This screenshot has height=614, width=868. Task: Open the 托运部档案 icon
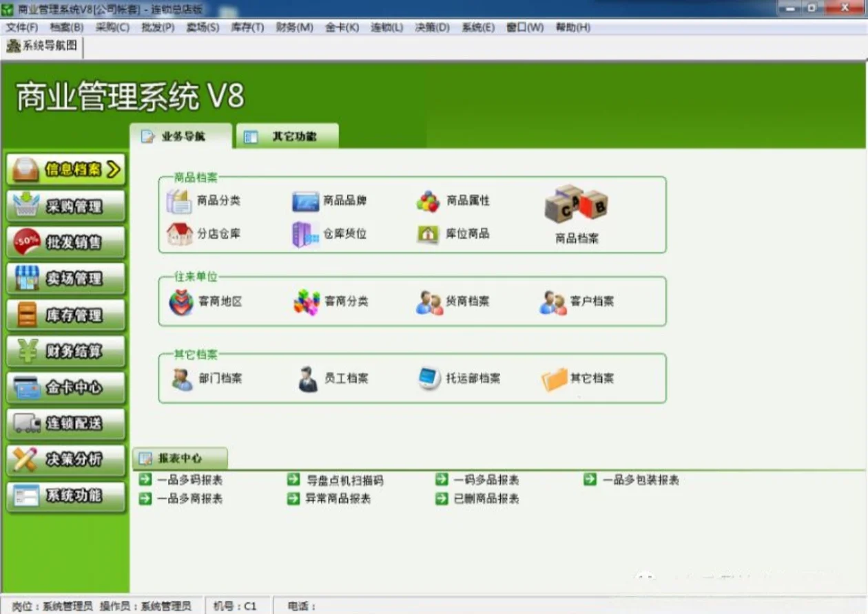[x=430, y=379]
